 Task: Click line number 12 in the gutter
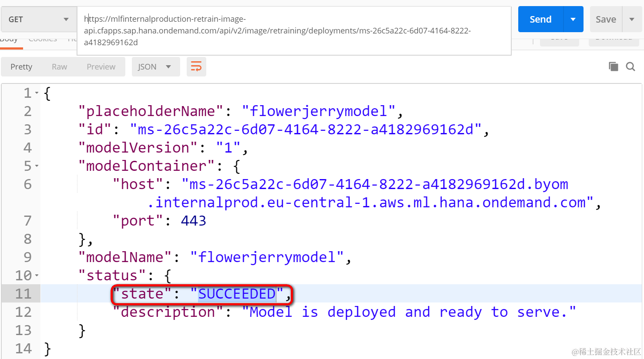point(23,312)
